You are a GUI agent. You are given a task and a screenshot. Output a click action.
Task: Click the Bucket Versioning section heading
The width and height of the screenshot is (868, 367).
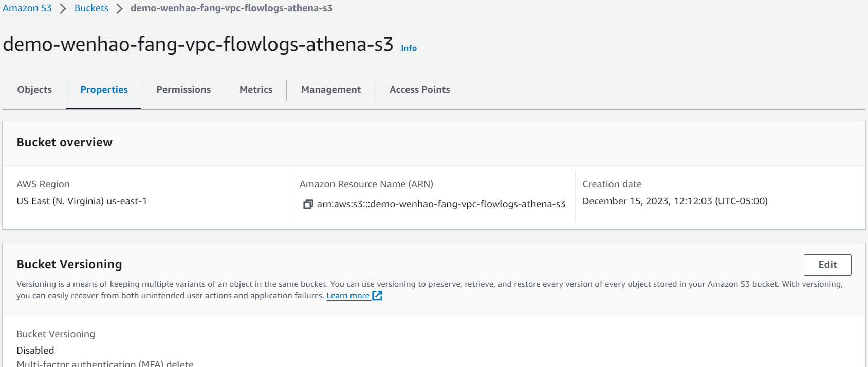pos(69,264)
